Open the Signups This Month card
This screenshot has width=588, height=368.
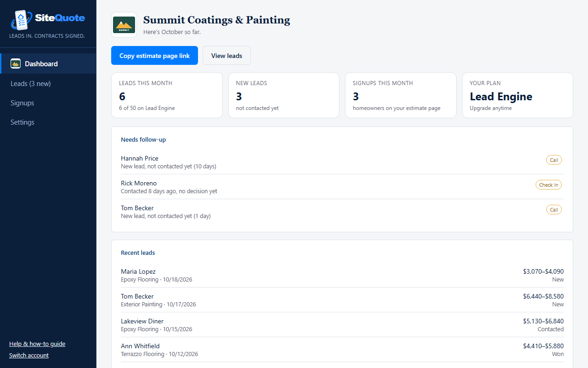401,95
